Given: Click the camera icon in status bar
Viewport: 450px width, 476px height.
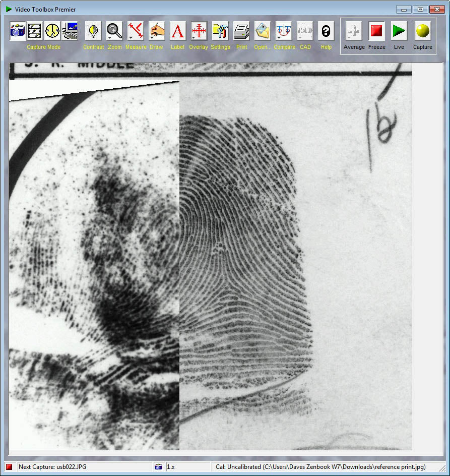Looking at the screenshot, I should 159,467.
